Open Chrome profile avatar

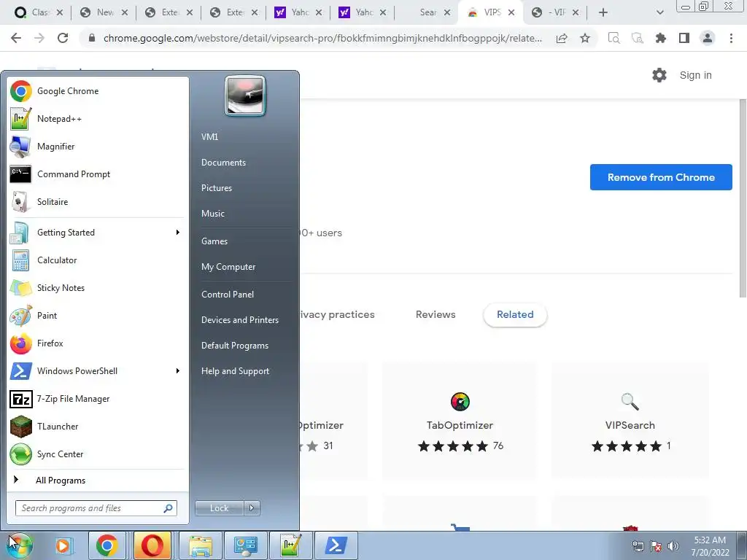click(708, 38)
